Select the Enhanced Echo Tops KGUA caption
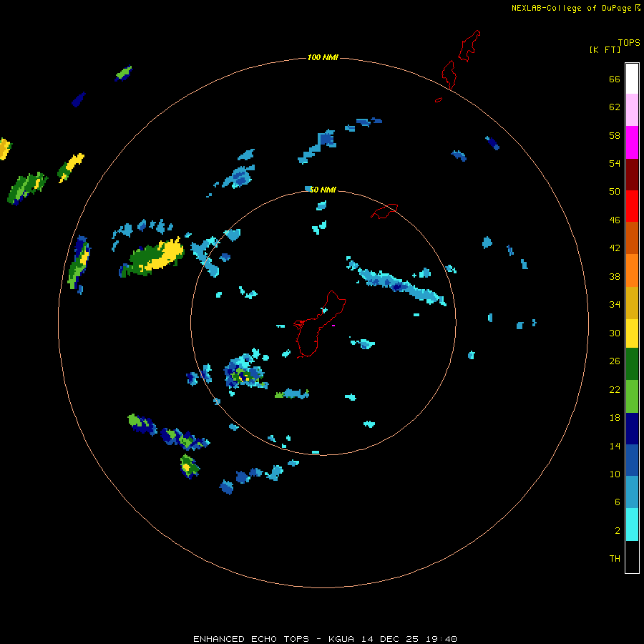The width and height of the screenshot is (644, 644). coord(325,639)
